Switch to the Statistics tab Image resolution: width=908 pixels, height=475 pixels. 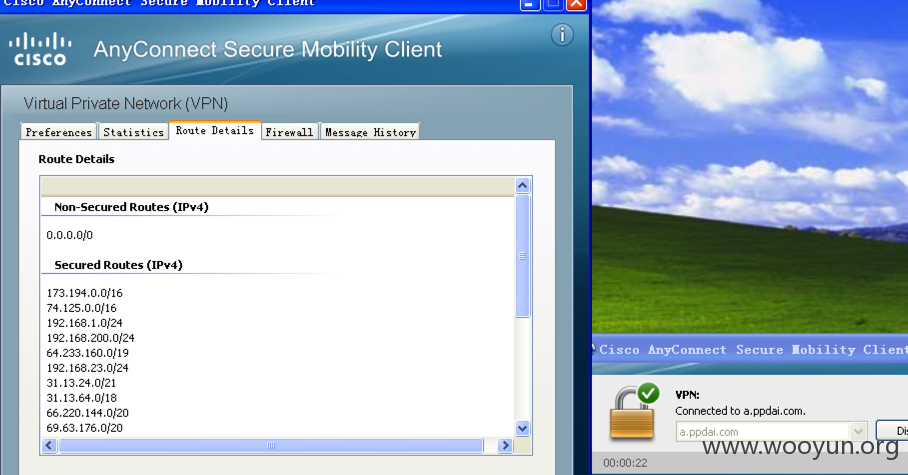click(133, 132)
